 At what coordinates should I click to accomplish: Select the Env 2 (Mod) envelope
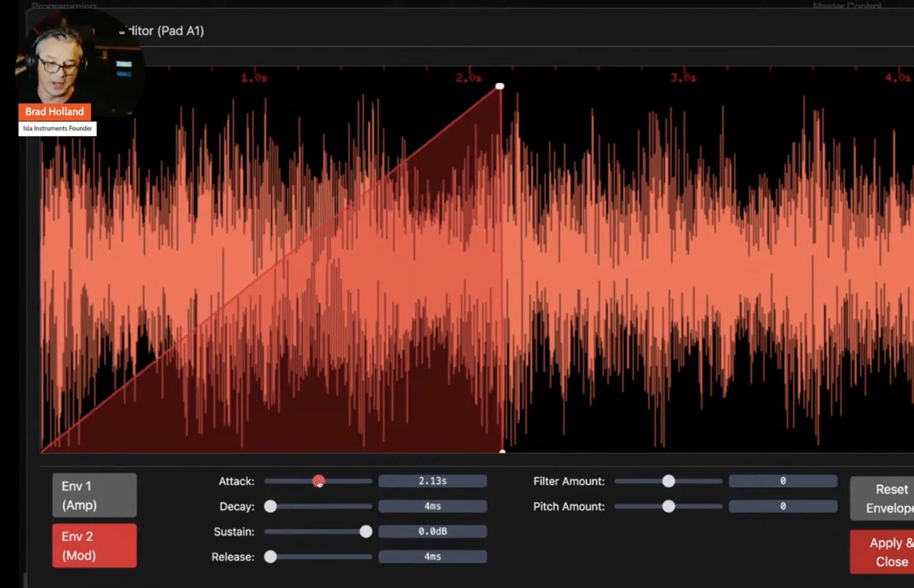pos(94,546)
